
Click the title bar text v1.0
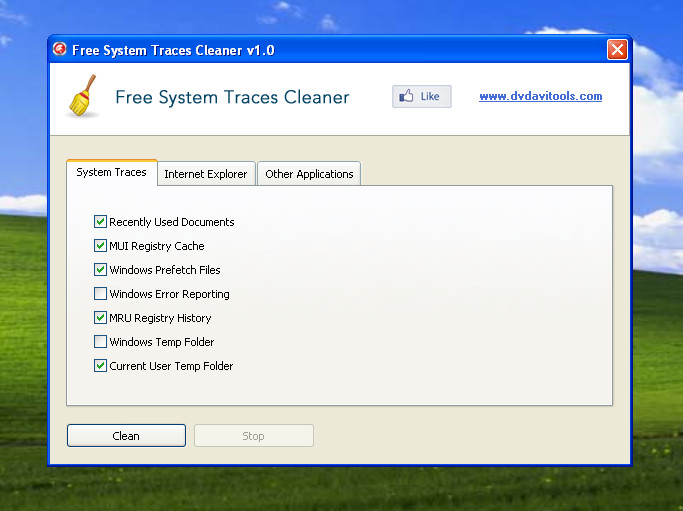260,50
